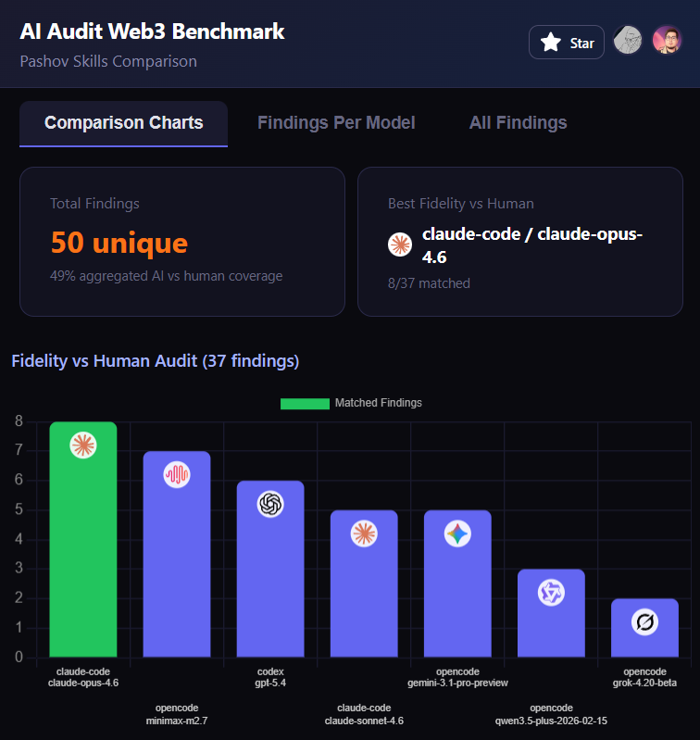The height and width of the screenshot is (740, 700).
Task: Click axis label 'opencode grok-4.20-beta'
Action: click(x=644, y=677)
